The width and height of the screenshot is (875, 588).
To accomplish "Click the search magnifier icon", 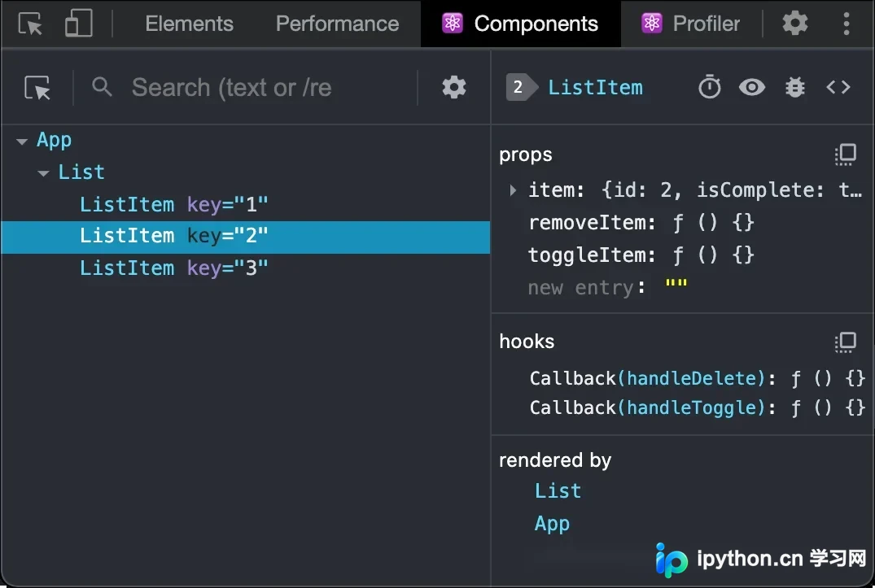I will point(102,87).
